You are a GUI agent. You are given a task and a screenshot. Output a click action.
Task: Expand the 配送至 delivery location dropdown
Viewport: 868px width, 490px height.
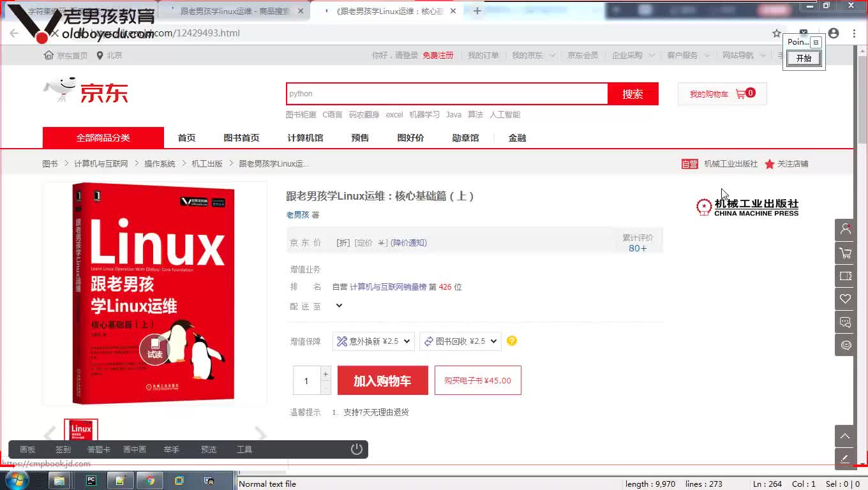(x=339, y=306)
